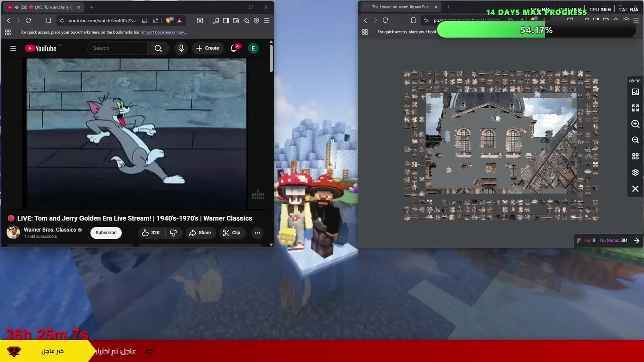Viewport: 644px width, 362px height.
Task: Open the YouTube Create menu
Action: click(207, 48)
